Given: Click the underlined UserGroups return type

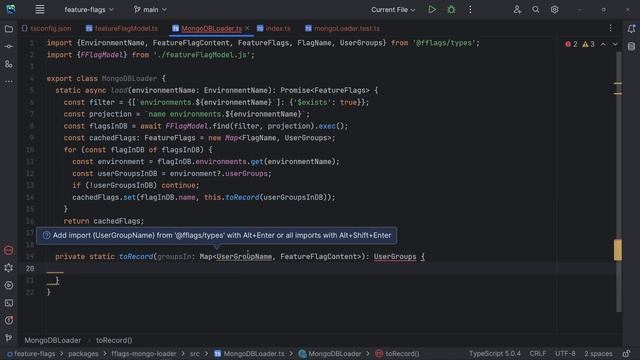Looking at the screenshot, I should point(395,257).
